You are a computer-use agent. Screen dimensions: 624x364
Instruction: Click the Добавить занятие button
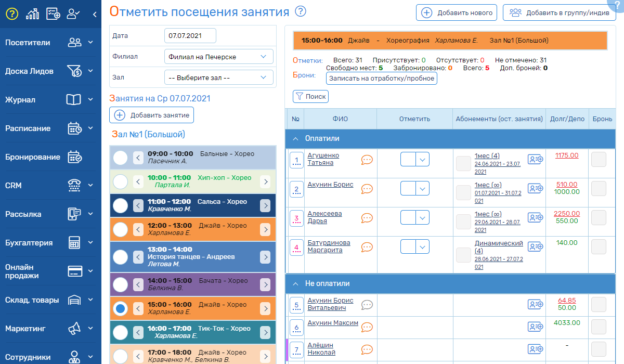(x=151, y=115)
